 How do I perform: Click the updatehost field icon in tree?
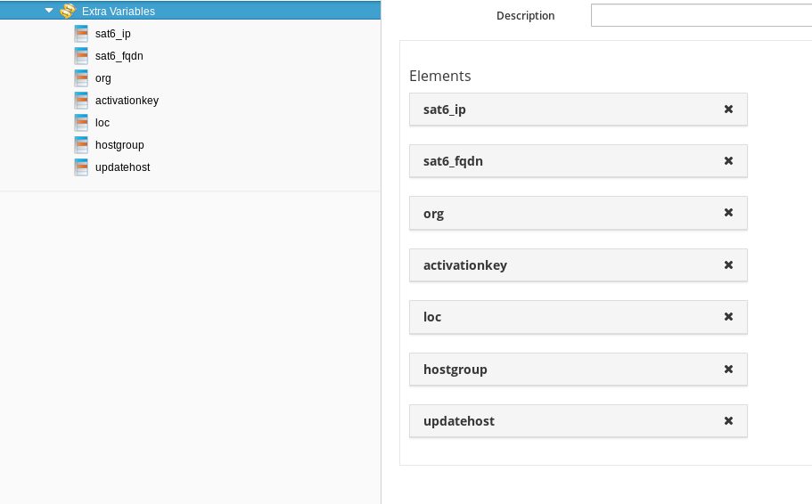coord(81,167)
